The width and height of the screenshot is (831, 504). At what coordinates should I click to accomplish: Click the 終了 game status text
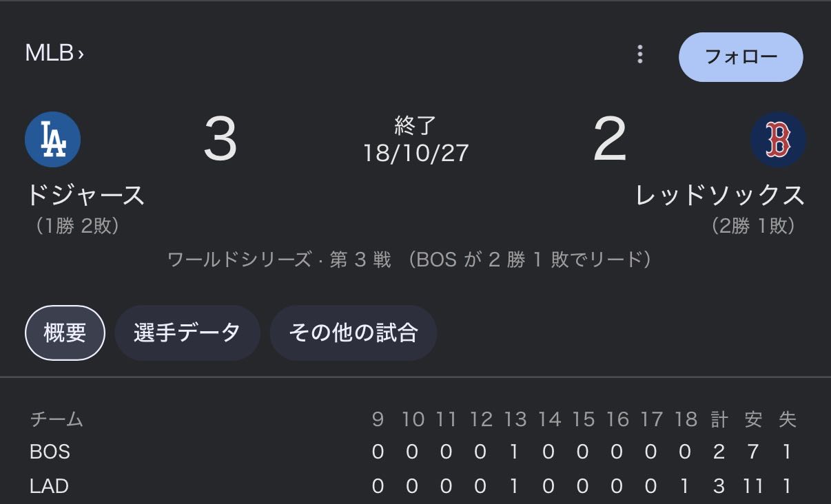[415, 125]
